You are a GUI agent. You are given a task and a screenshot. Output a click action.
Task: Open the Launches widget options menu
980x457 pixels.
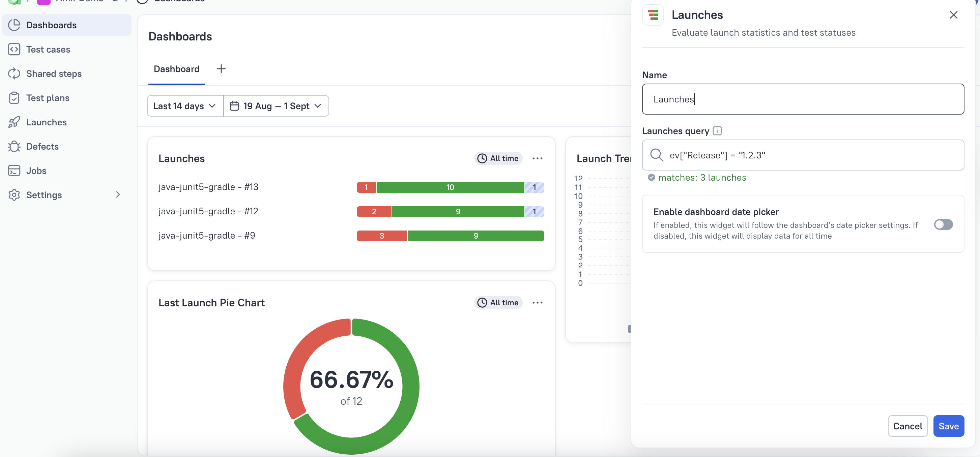(x=537, y=158)
